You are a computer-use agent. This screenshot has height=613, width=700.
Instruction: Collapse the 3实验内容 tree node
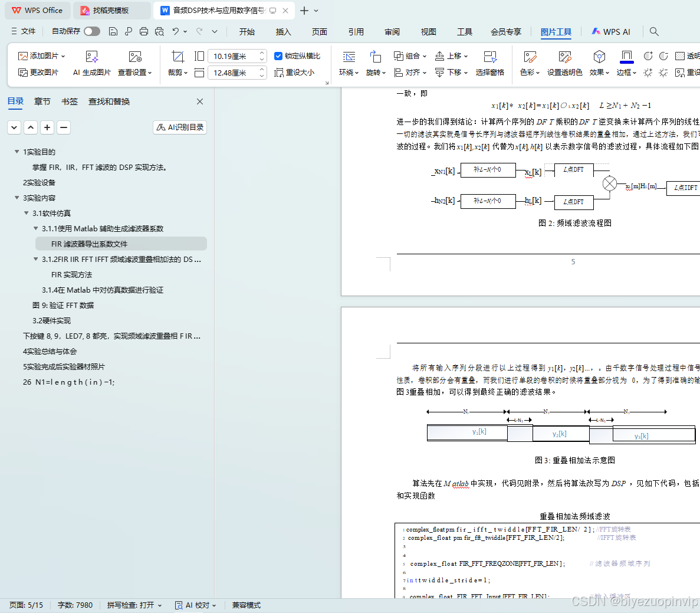tap(17, 198)
